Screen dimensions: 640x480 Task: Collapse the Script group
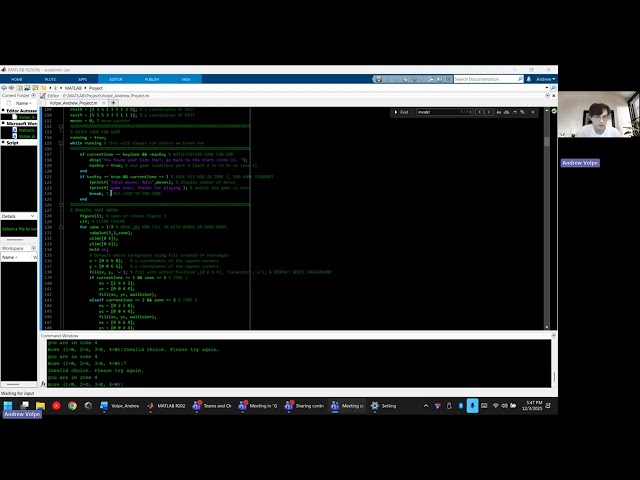tap(3, 142)
